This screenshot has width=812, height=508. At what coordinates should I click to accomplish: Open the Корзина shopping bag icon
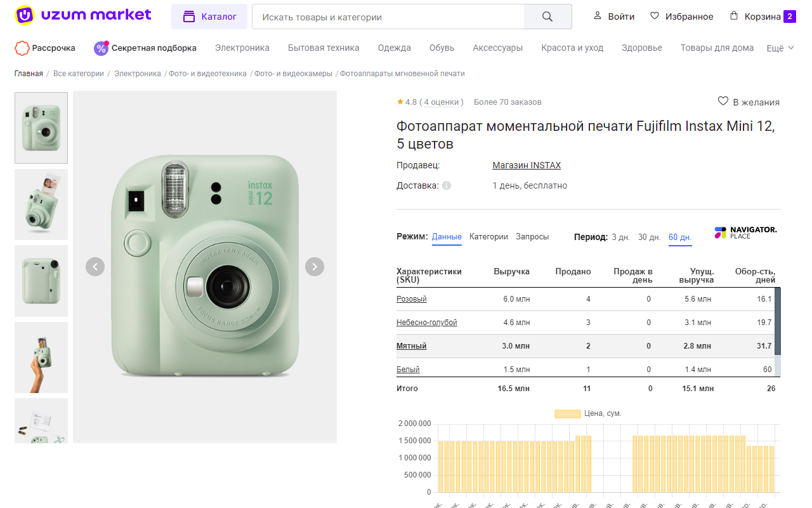pos(734,16)
